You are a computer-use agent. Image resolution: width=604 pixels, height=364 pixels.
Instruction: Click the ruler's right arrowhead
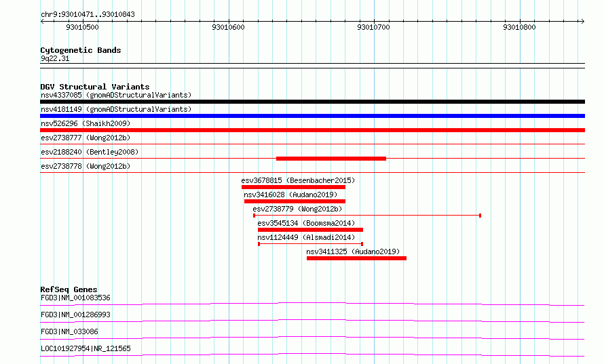click(582, 22)
